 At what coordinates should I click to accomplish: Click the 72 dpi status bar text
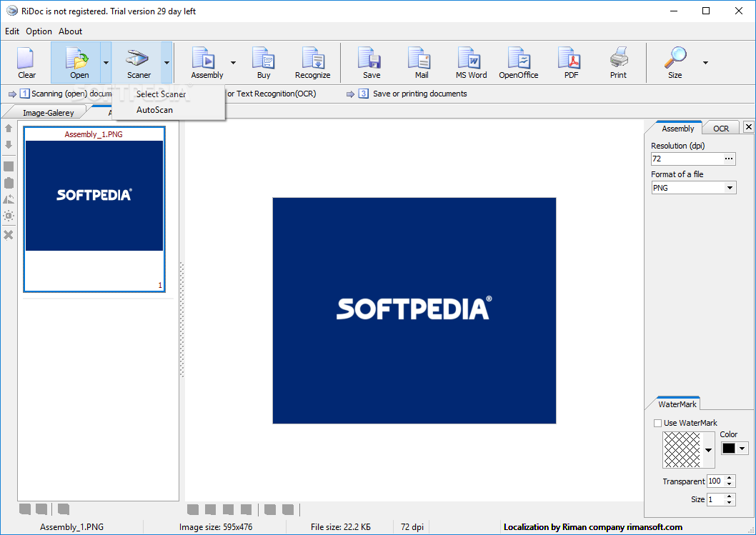412,527
